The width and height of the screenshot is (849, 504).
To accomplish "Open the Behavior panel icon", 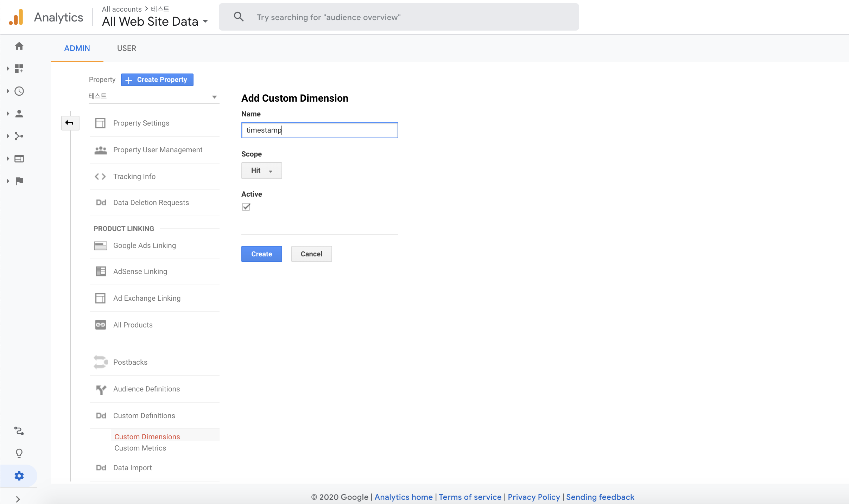I will point(19,159).
